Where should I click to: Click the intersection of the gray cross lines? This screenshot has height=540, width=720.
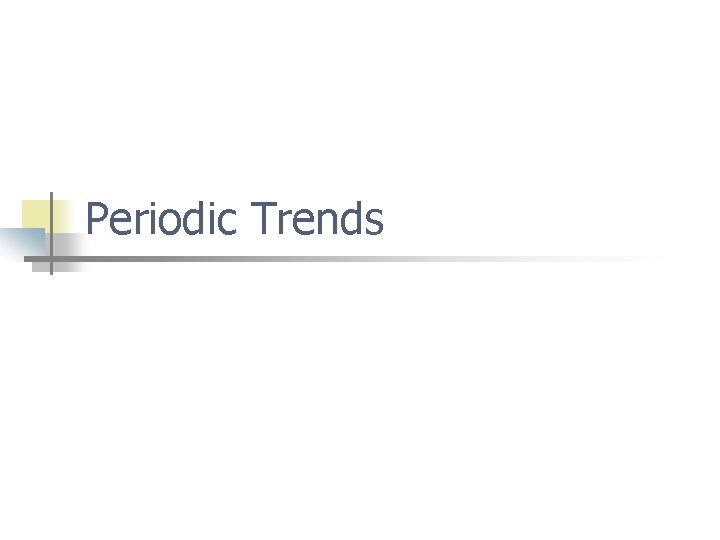pos(51,259)
